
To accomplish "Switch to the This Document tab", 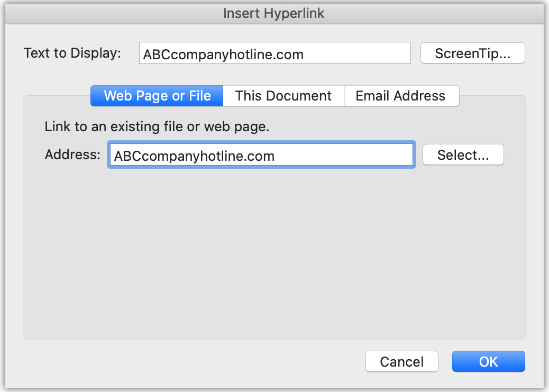I will tap(283, 96).
